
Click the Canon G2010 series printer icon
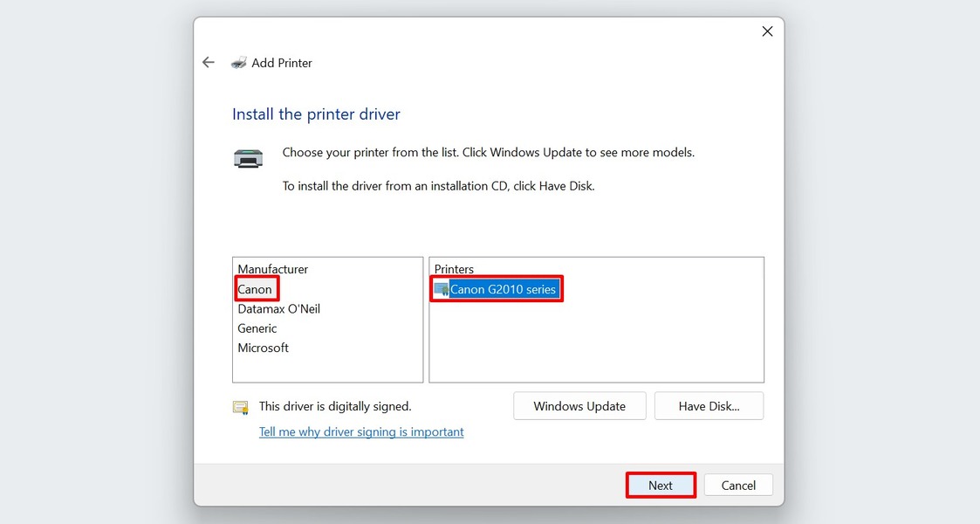coord(443,288)
